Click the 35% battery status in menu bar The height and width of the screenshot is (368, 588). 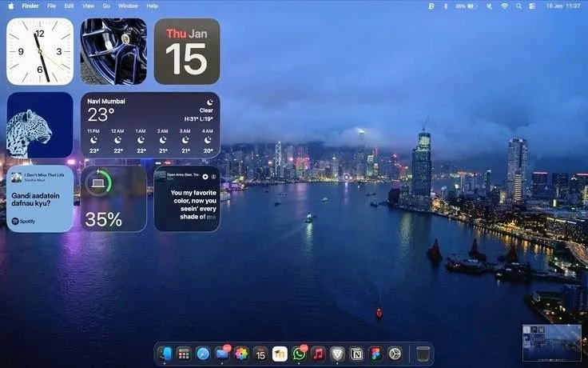466,6
